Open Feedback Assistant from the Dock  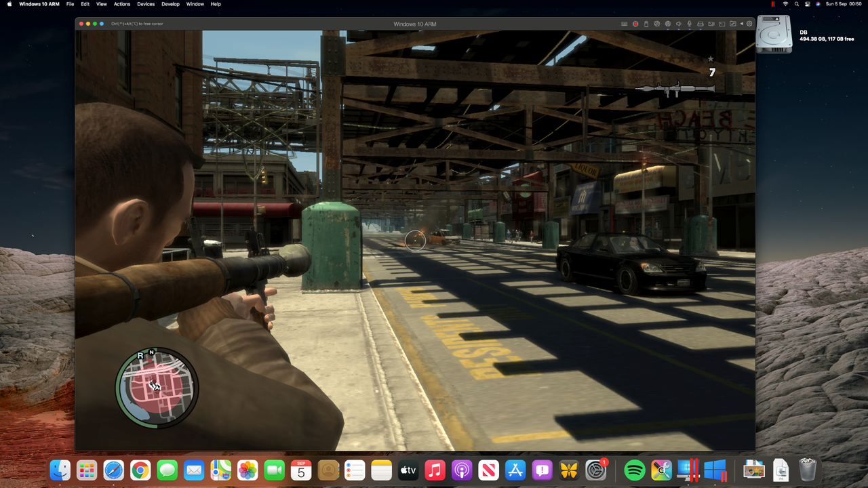(542, 470)
